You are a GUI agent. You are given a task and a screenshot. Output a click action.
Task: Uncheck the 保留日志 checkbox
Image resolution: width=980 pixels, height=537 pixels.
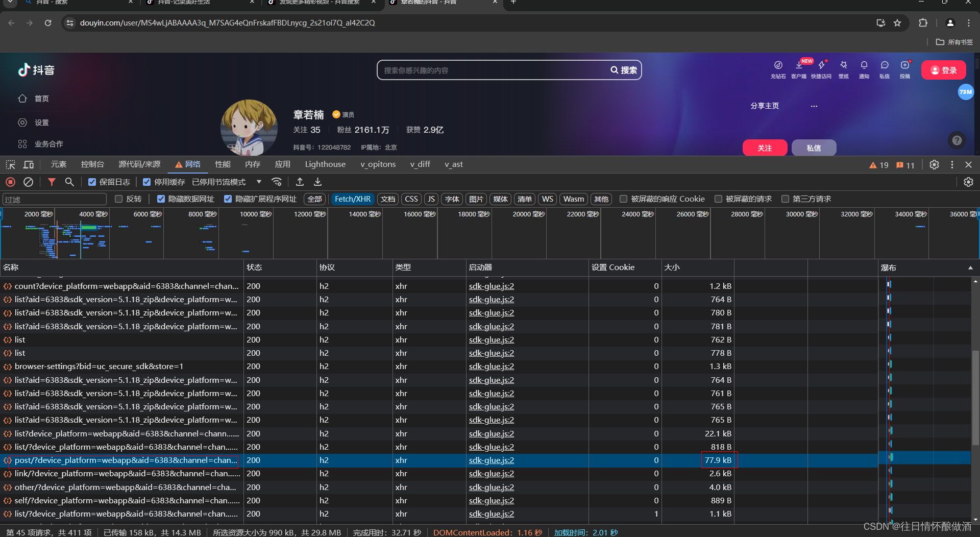(92, 182)
